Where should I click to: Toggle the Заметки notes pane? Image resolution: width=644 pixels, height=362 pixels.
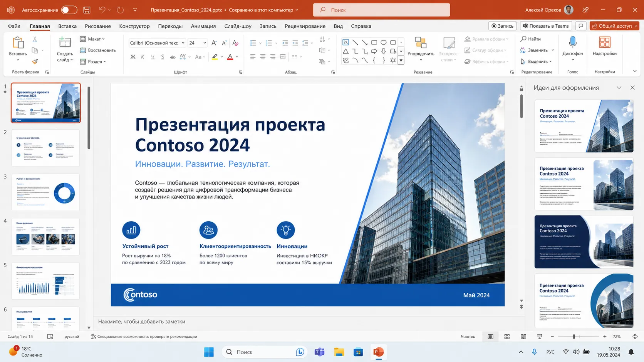coord(468,337)
